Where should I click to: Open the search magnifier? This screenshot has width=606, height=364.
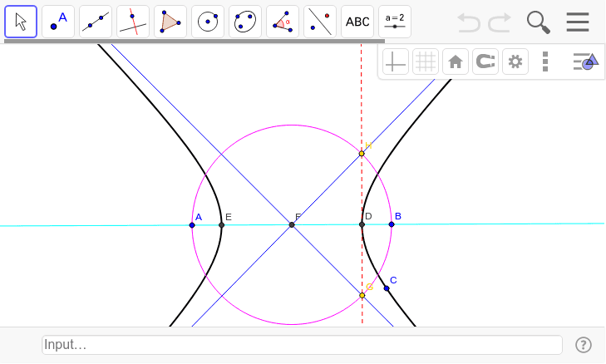click(539, 22)
